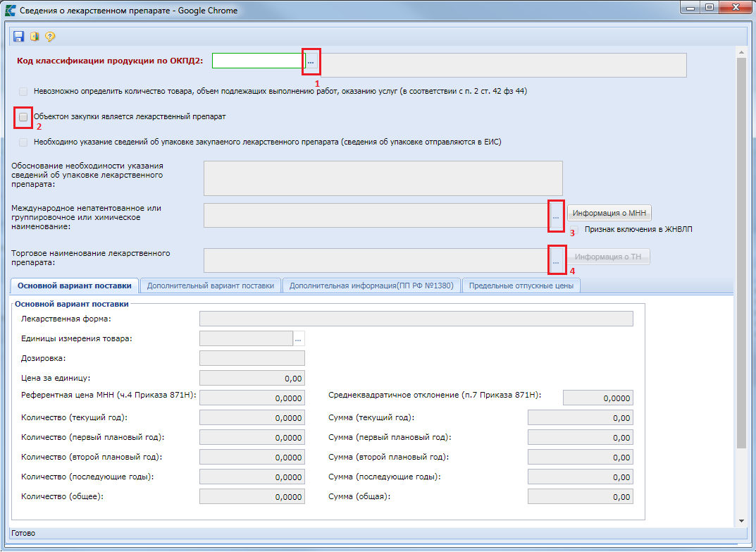Screen dimensions: 756x552
Task: Open the international nonproprietary name lookup button
Action: click(556, 217)
